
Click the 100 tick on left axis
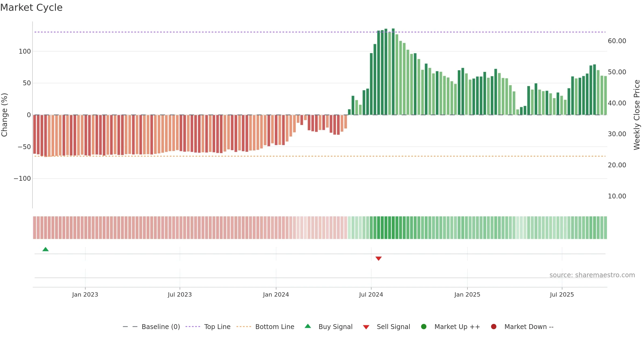pyautogui.click(x=25, y=51)
